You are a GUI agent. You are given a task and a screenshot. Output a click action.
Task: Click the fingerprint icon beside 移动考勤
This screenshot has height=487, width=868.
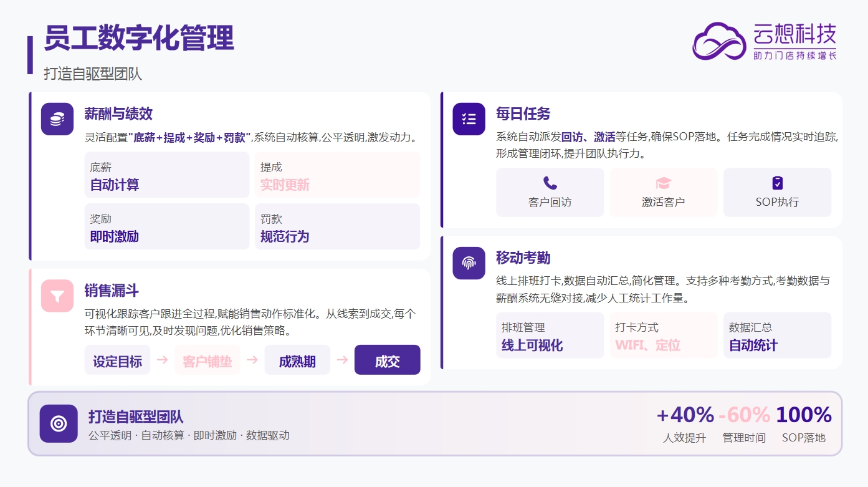[469, 263]
